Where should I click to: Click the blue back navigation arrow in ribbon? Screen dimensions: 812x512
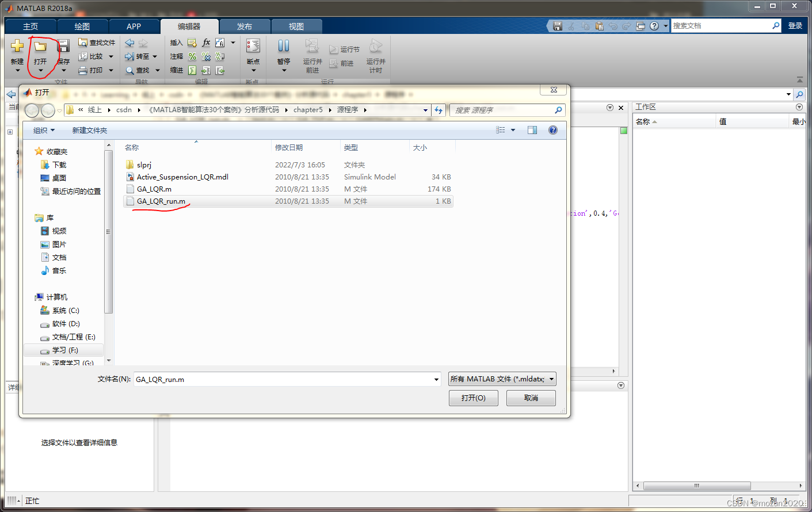click(x=129, y=43)
